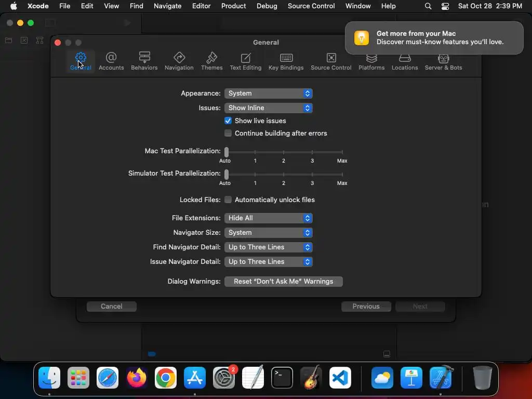Open Key Bindings preferences
This screenshot has width=532, height=399.
pos(286,61)
